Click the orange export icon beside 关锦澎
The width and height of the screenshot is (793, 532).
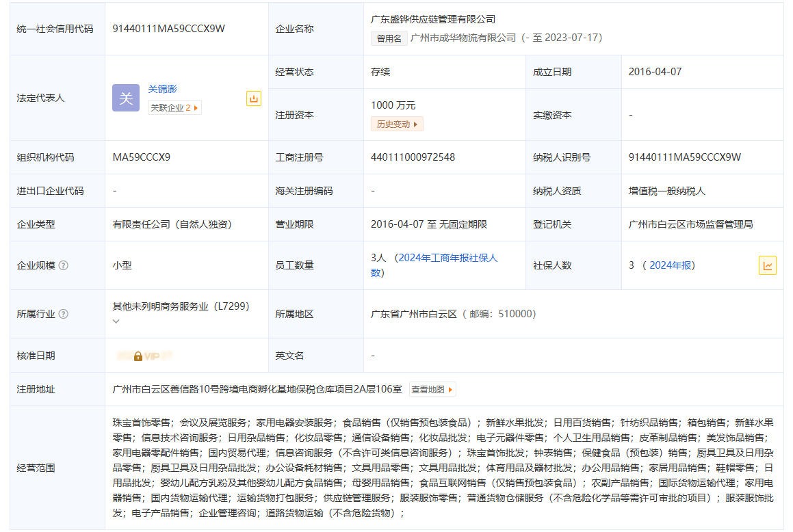pyautogui.click(x=254, y=98)
